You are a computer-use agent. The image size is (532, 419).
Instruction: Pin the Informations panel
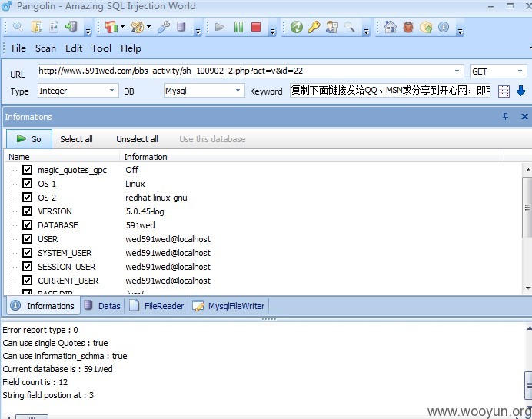pyautogui.click(x=506, y=116)
